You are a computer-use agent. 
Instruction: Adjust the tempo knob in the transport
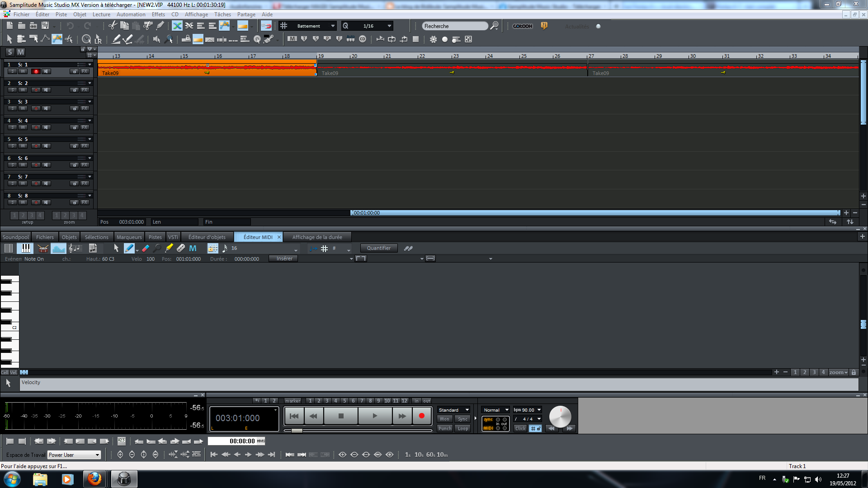[560, 416]
